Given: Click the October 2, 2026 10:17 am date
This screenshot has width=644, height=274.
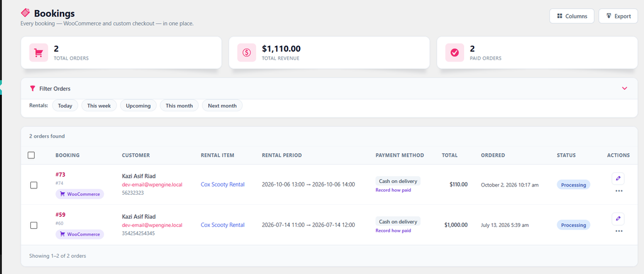Looking at the screenshot, I should 509,185.
